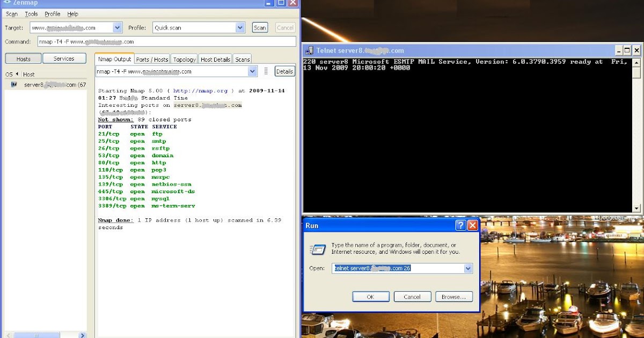The height and width of the screenshot is (338, 644).
Task: Open the Target dropdown arrow
Action: tap(118, 28)
